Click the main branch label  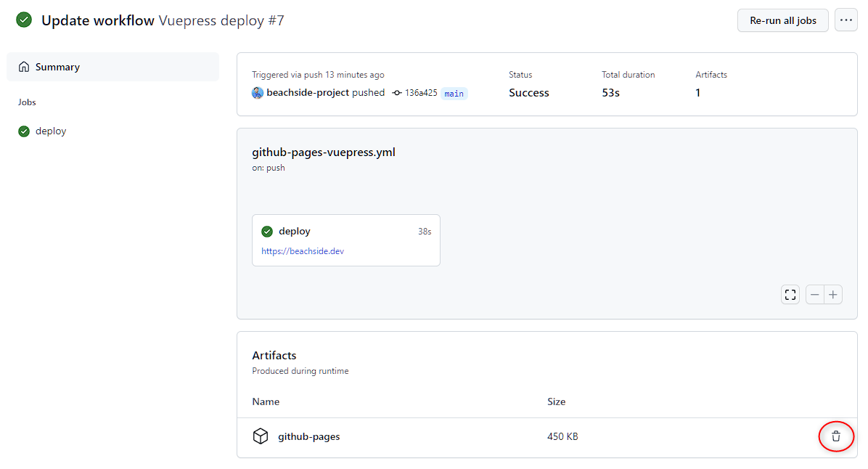tap(454, 93)
